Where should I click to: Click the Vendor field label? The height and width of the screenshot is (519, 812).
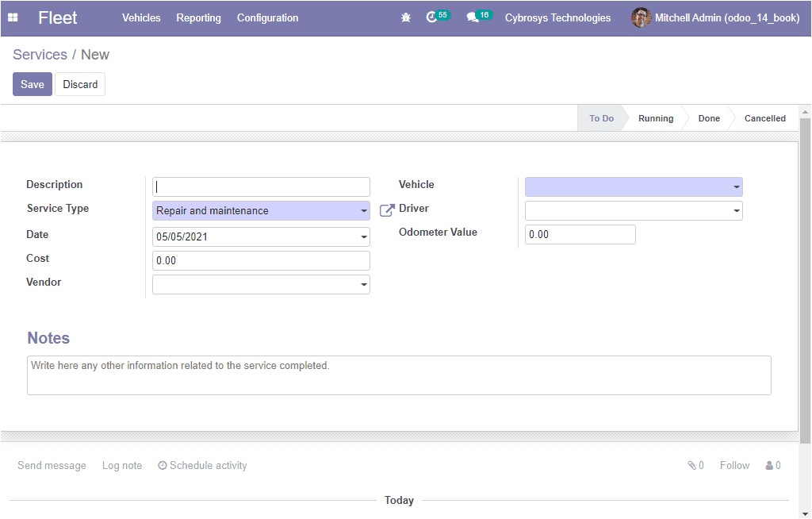pos(44,282)
